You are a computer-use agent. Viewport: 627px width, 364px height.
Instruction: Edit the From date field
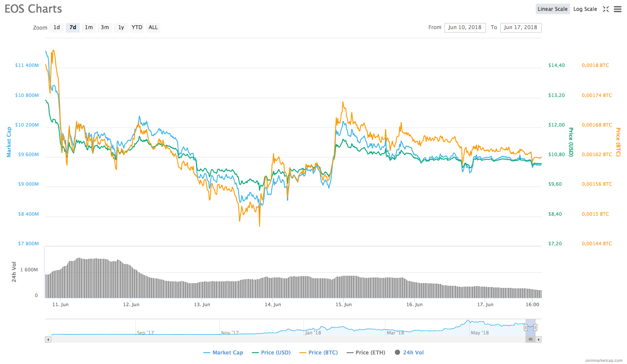[x=465, y=27]
